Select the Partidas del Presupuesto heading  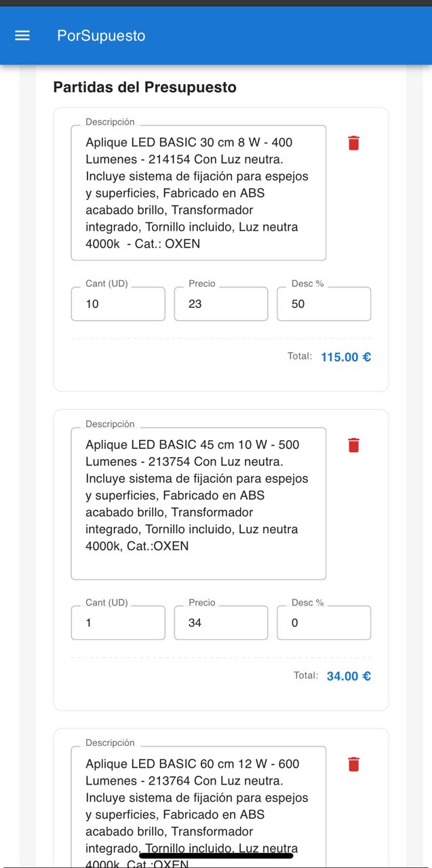(x=145, y=87)
